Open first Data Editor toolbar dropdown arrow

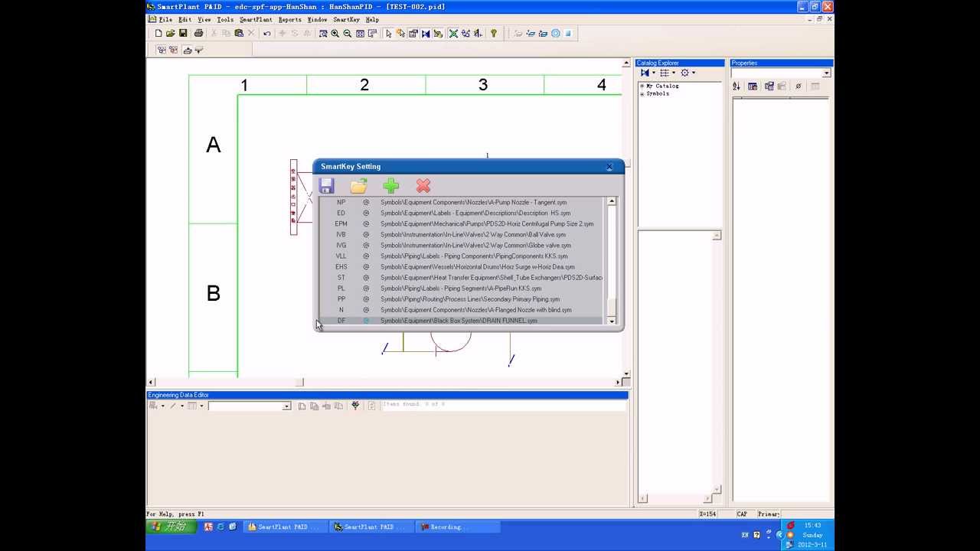162,406
